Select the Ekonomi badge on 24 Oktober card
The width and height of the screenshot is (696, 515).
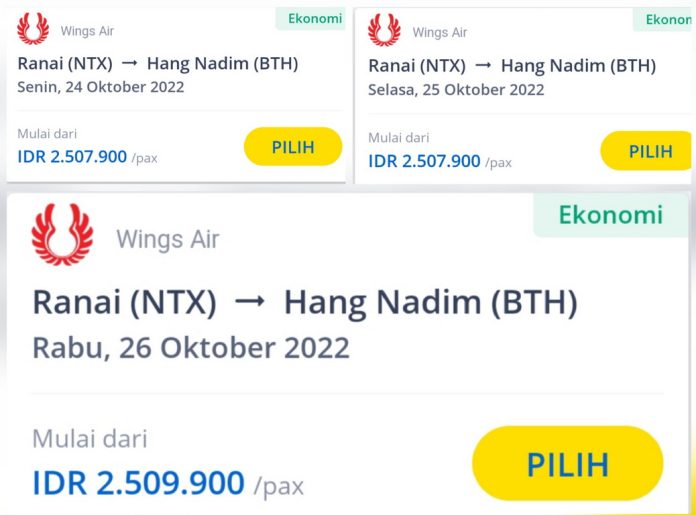coord(314,19)
